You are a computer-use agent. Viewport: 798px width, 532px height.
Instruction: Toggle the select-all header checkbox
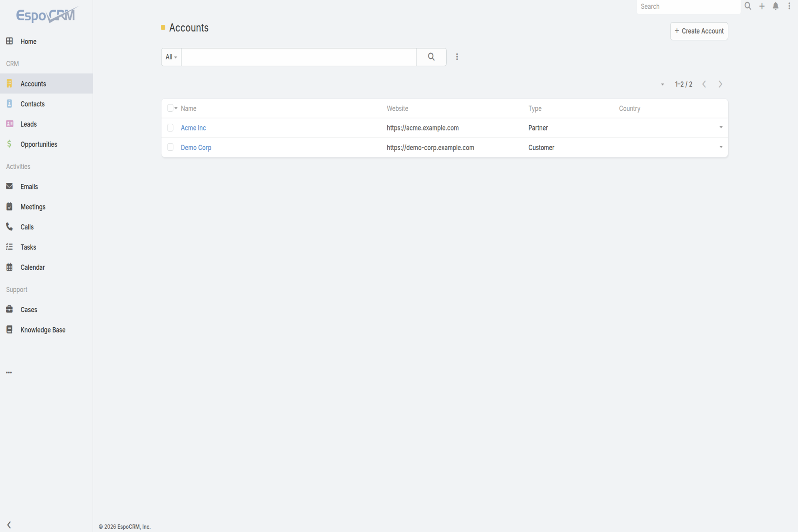pyautogui.click(x=170, y=108)
